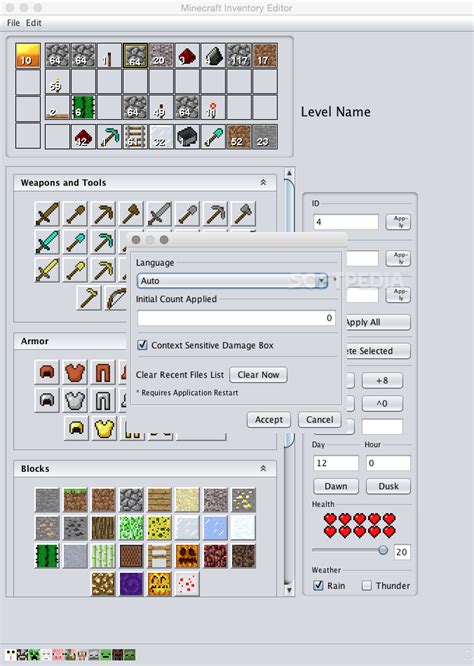Select the bow weapon icon
Screen dimensions: 474x666
click(x=116, y=298)
